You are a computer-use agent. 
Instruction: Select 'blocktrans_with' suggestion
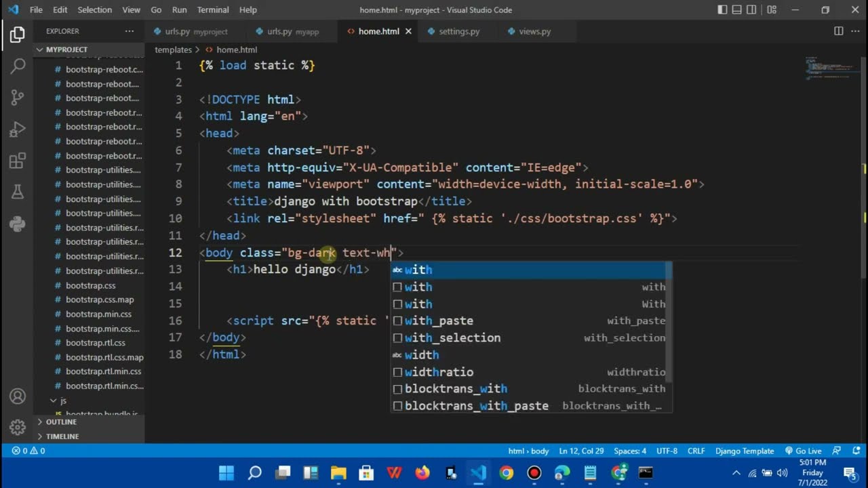click(x=531, y=388)
